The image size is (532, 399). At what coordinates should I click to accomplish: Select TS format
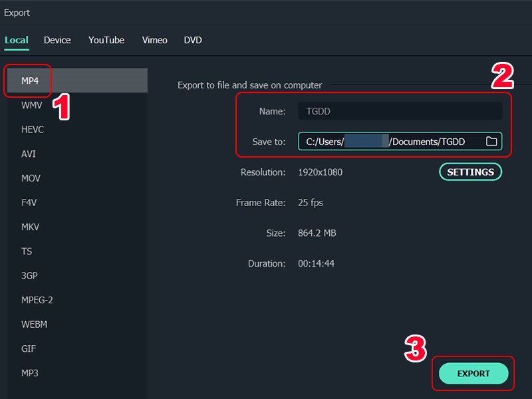(77, 251)
